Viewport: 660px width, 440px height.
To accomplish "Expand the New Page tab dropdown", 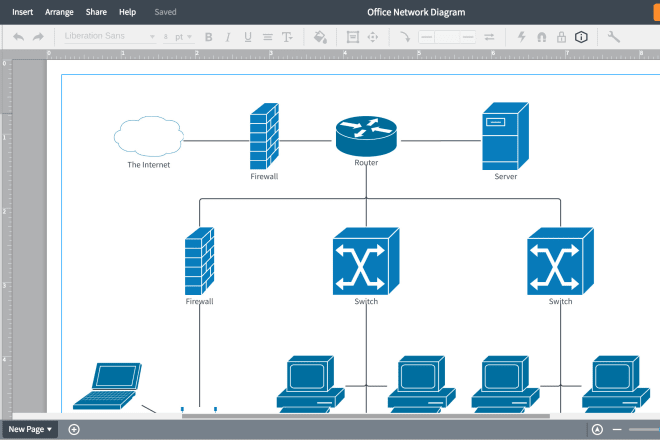I will 50,429.
